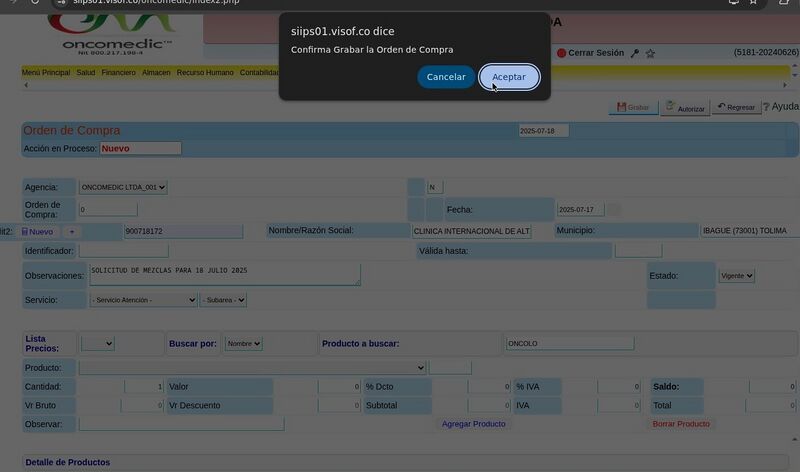Viewport: 800px width, 472px height.
Task: Click the Producto a buscar field
Action: 569,343
